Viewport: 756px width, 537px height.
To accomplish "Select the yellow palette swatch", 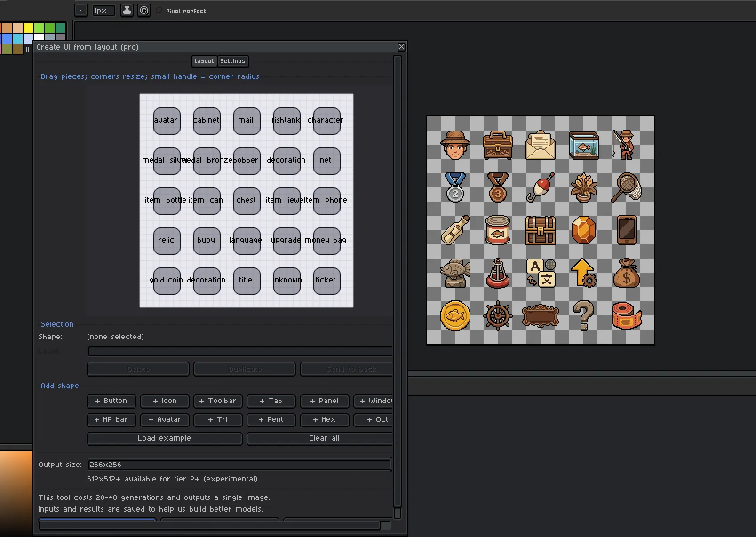I will [28, 28].
